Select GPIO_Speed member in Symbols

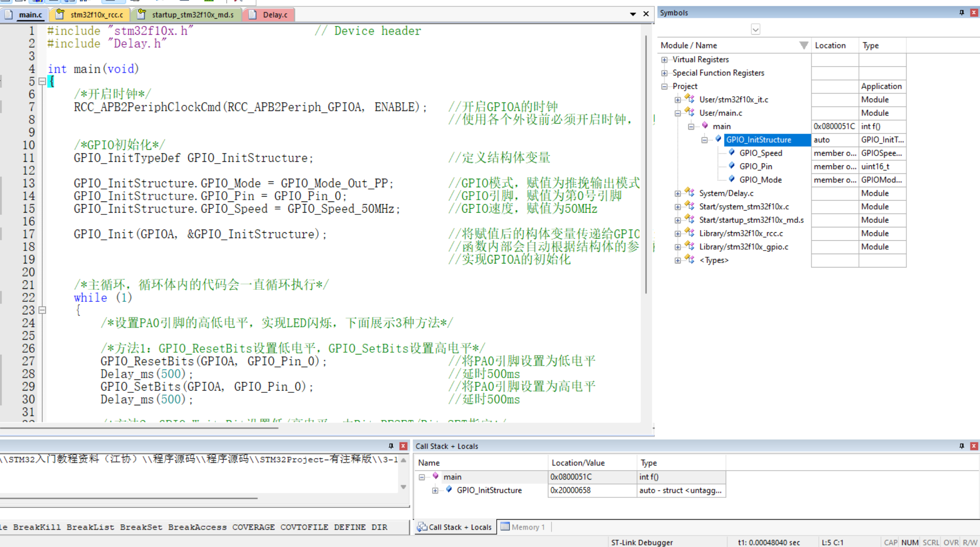760,153
